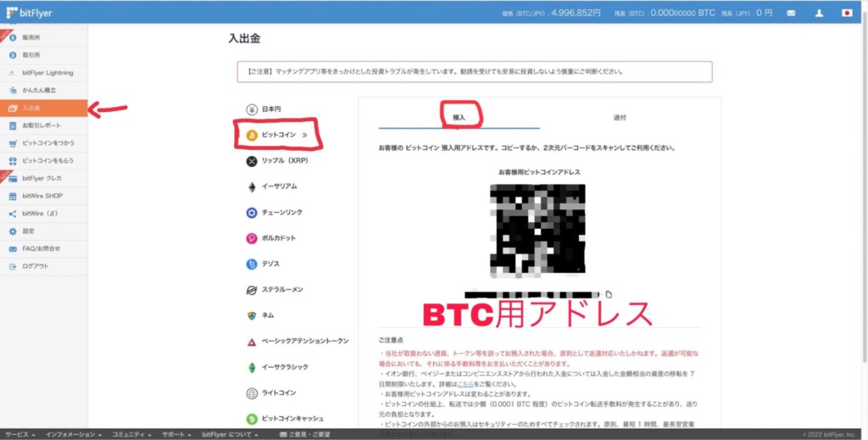Click the Japan flag language icon
The width and height of the screenshot is (868, 440).
tap(847, 14)
